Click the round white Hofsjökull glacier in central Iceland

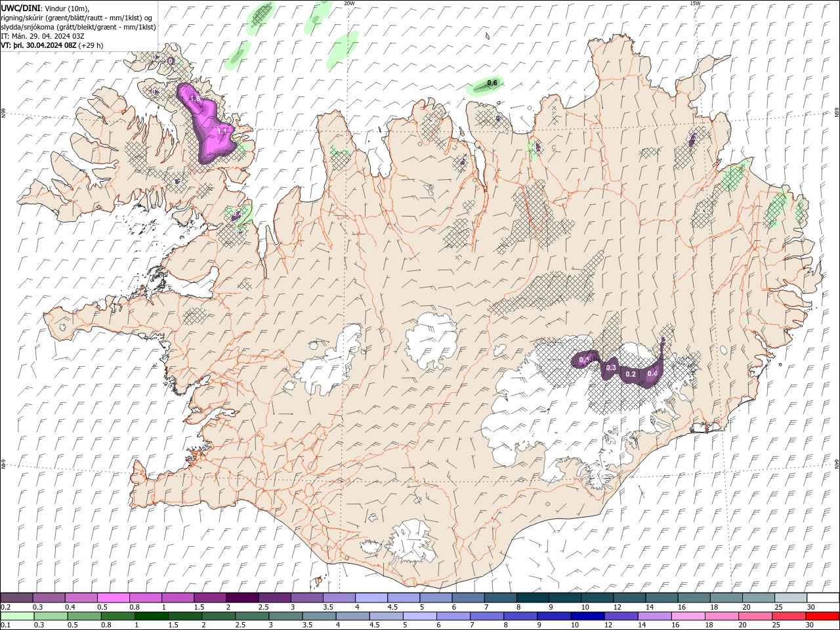(x=432, y=341)
